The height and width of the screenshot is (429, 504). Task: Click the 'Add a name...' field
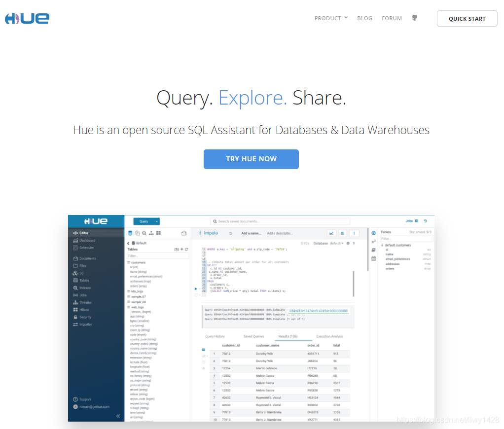tap(251, 233)
